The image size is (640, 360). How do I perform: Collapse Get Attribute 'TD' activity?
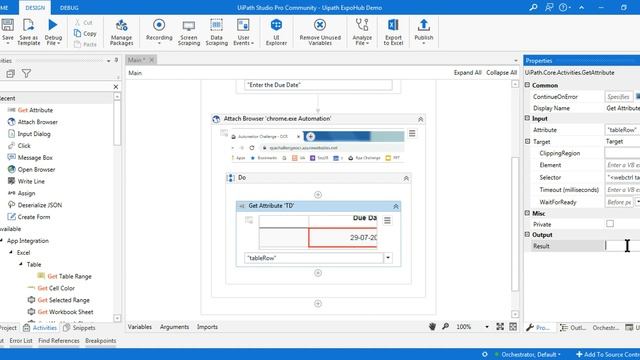click(x=396, y=207)
